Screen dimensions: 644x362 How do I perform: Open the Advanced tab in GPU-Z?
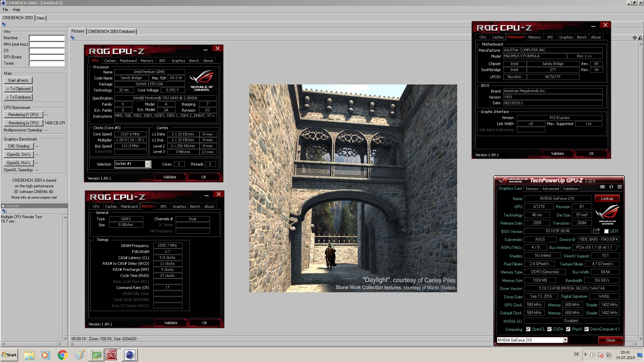pyautogui.click(x=550, y=189)
